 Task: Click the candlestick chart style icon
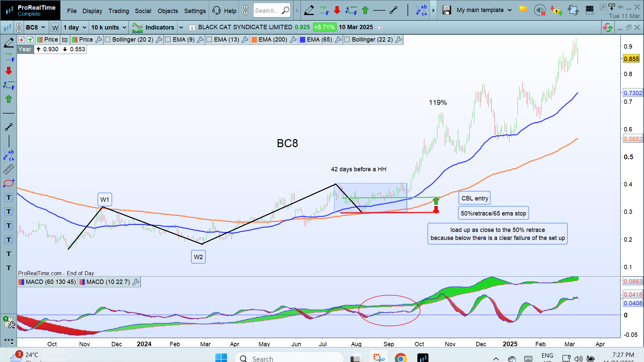pyautogui.click(x=7, y=27)
